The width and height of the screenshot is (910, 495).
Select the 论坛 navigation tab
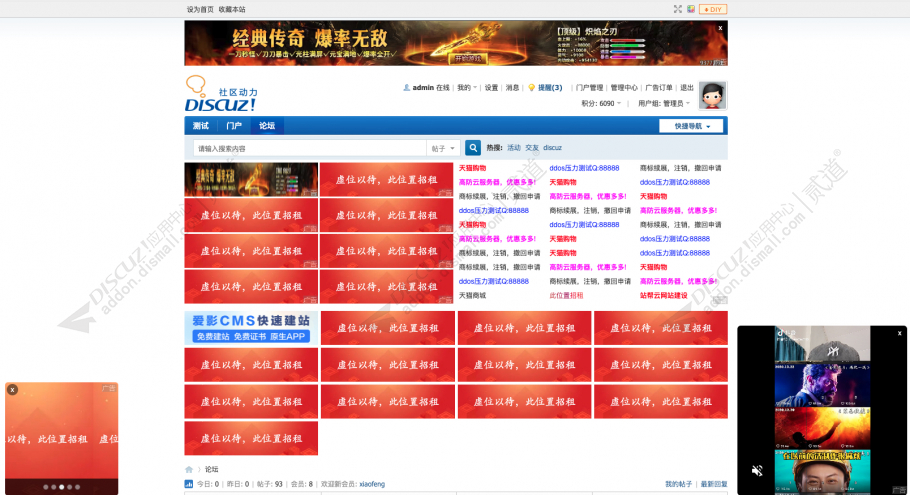tap(267, 126)
